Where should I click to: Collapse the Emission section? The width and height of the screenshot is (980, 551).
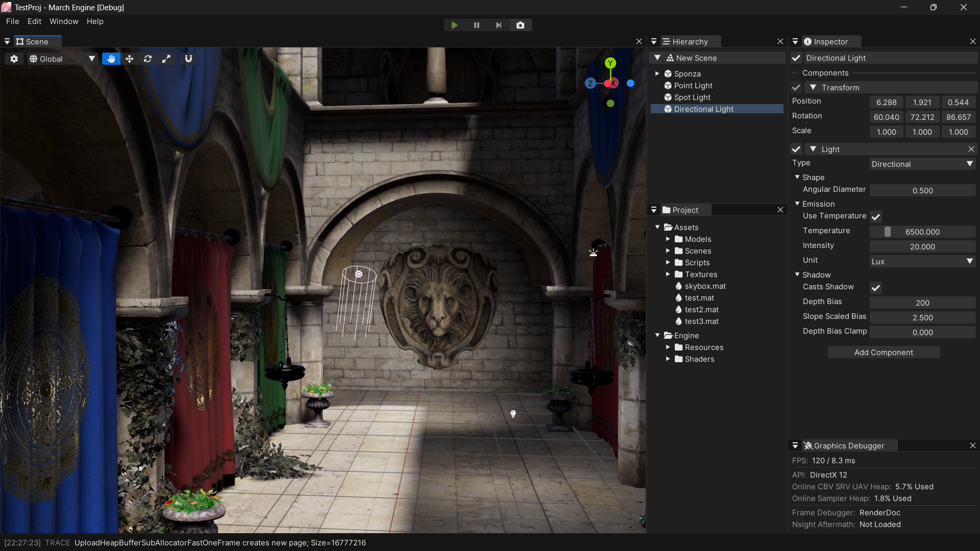(797, 204)
